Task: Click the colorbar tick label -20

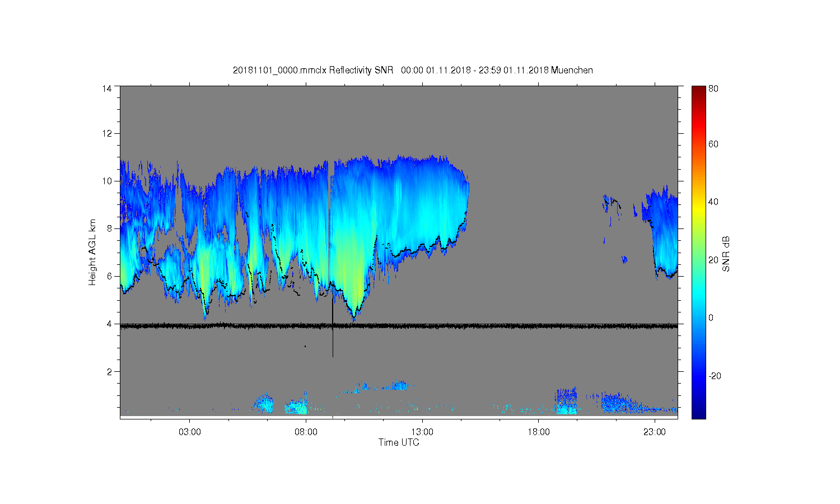Action: click(x=715, y=376)
